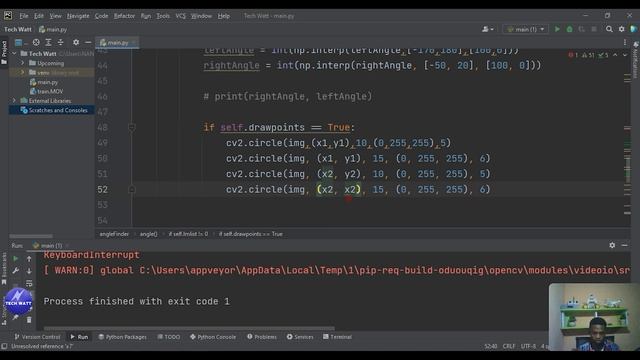Open the Project tool window side tab
This screenshot has width=640, height=360.
click(4, 52)
